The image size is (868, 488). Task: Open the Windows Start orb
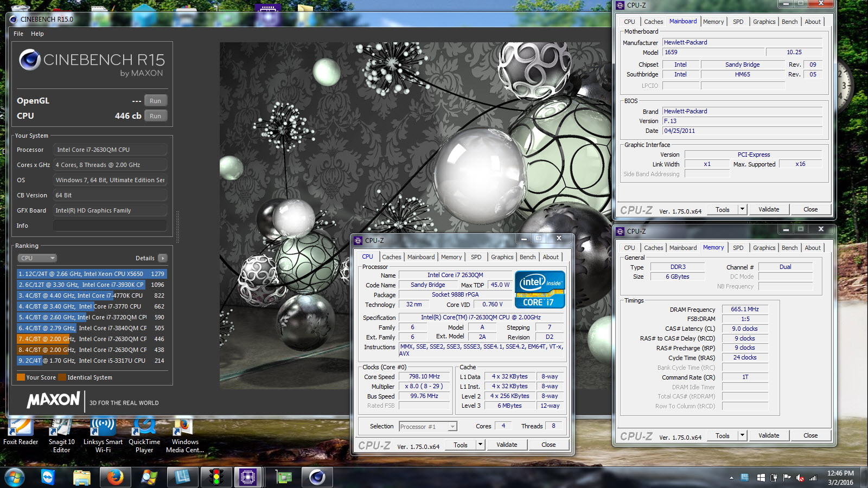tap(15, 477)
